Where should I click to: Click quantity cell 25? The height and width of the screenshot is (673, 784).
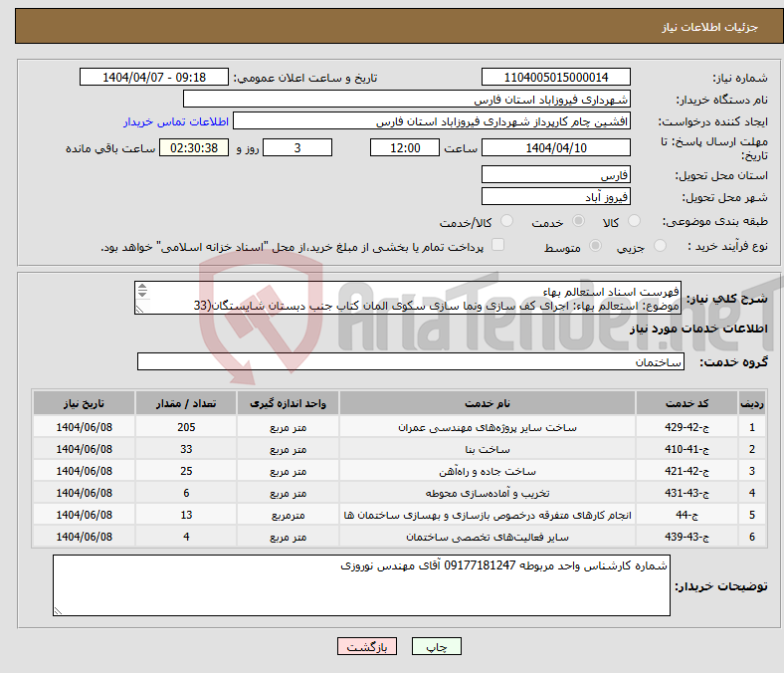(x=186, y=471)
